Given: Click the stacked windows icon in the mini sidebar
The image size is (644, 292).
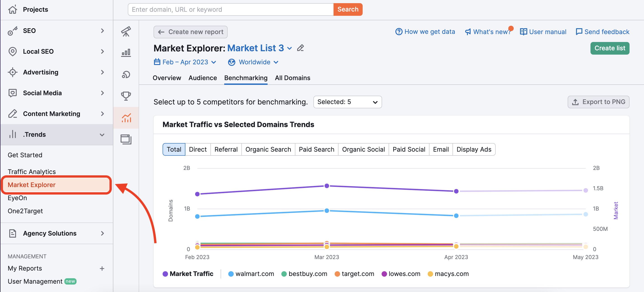Looking at the screenshot, I should (x=126, y=139).
